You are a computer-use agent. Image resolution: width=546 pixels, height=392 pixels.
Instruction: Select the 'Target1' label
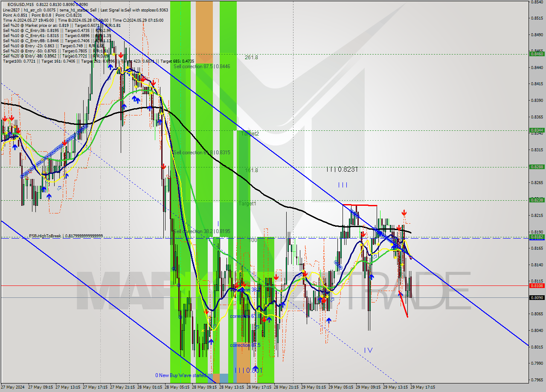click(x=247, y=204)
